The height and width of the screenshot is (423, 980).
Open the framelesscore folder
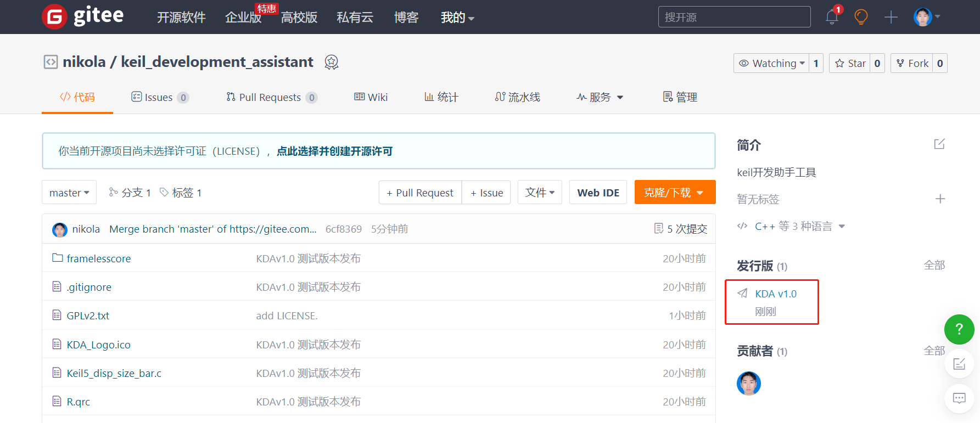pos(99,258)
